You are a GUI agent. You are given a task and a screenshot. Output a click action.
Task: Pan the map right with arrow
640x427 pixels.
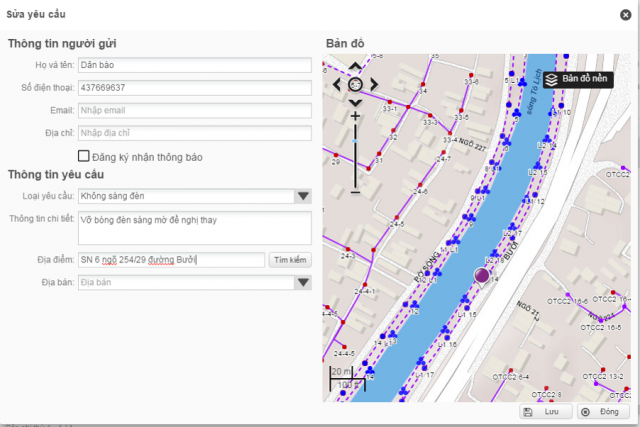pos(373,85)
